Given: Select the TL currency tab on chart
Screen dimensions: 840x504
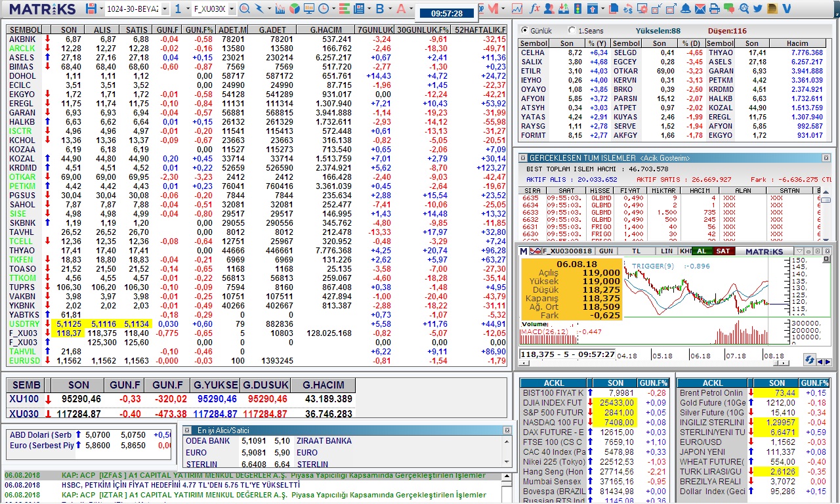Looking at the screenshot, I should pos(637,251).
